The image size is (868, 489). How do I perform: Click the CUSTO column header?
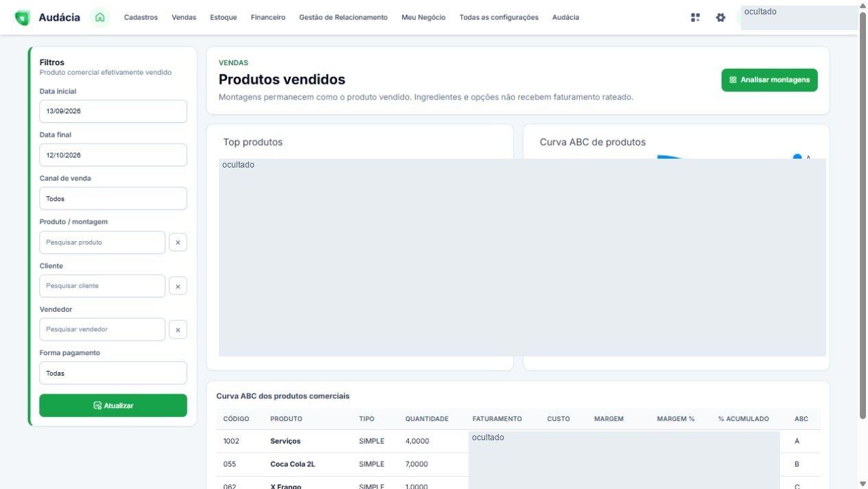coord(559,419)
